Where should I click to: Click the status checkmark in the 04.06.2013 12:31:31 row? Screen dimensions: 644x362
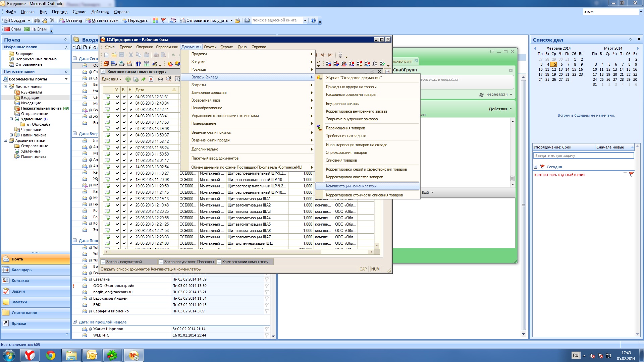tap(107, 97)
